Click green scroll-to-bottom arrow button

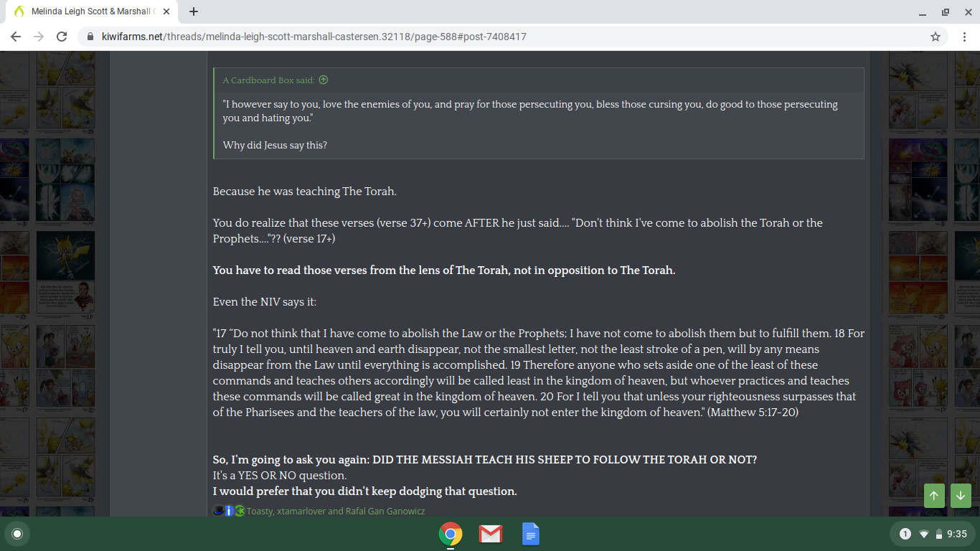[x=961, y=496]
